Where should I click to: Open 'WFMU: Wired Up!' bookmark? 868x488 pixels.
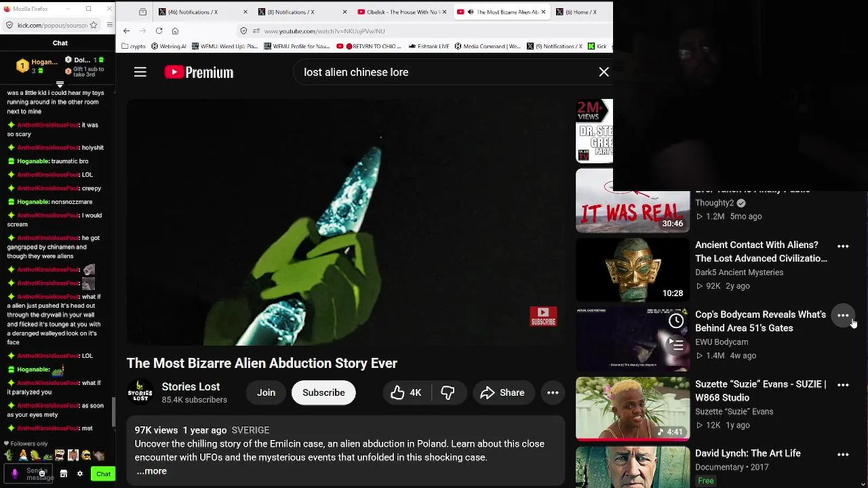[x=224, y=47]
